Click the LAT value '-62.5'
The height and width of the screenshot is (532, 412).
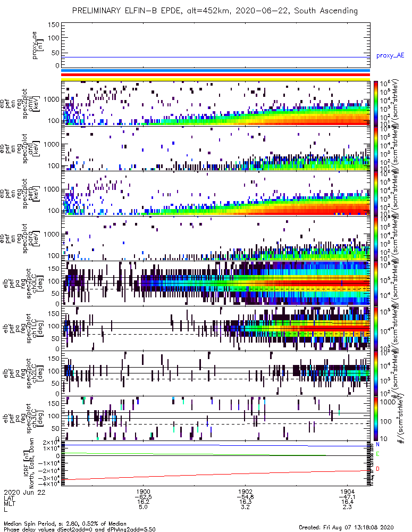[143, 497]
